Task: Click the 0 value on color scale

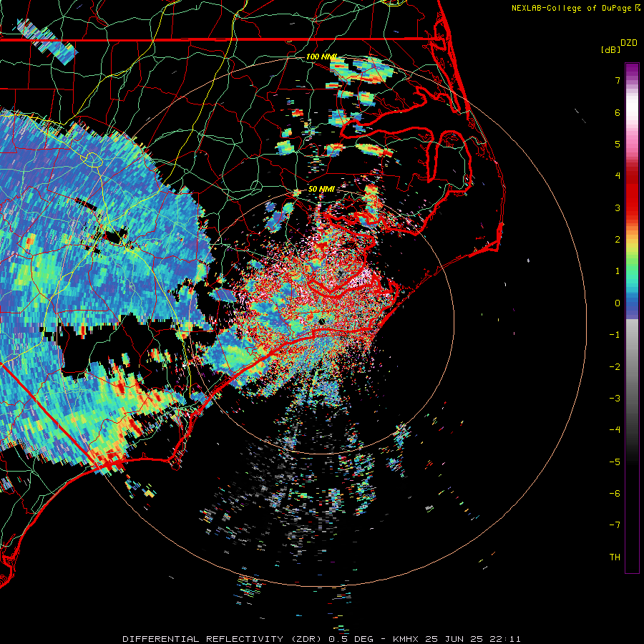Action: coord(618,303)
